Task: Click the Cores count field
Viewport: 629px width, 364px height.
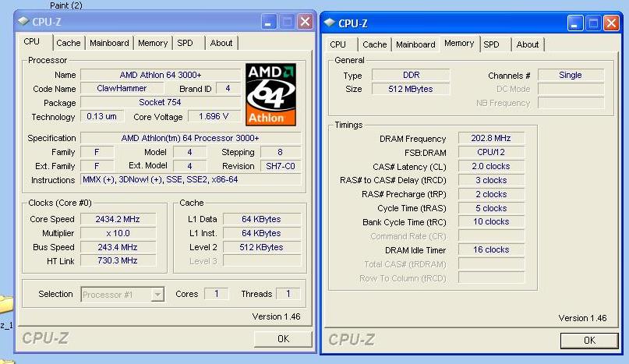Action: coord(217,294)
